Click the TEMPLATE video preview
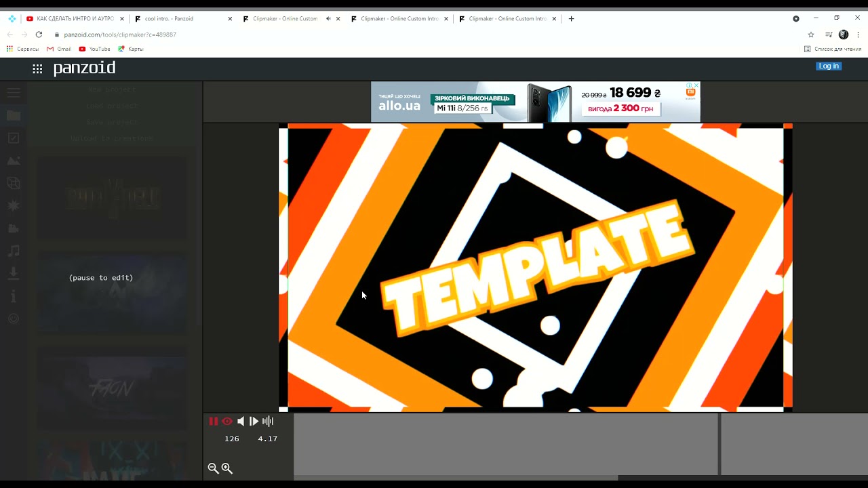The image size is (868, 488). pyautogui.click(x=536, y=268)
